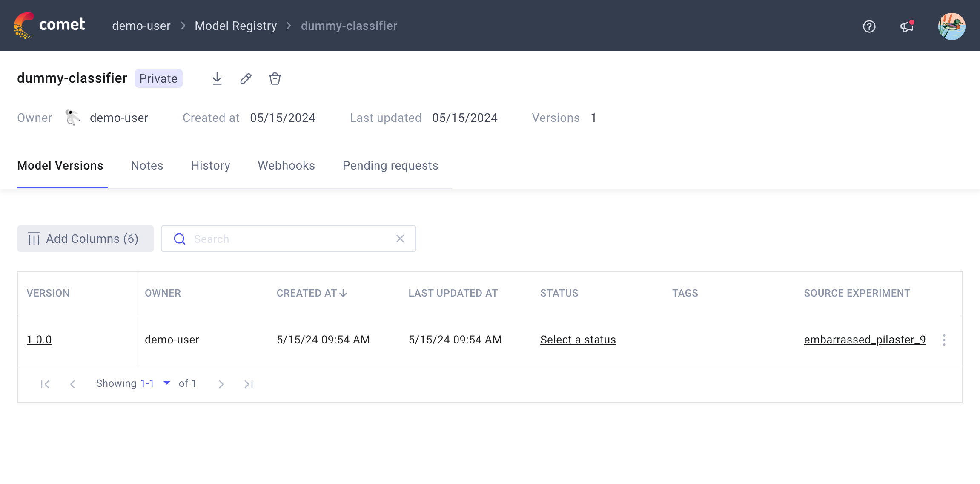
Task: Click the Comet logo
Action: (49, 26)
